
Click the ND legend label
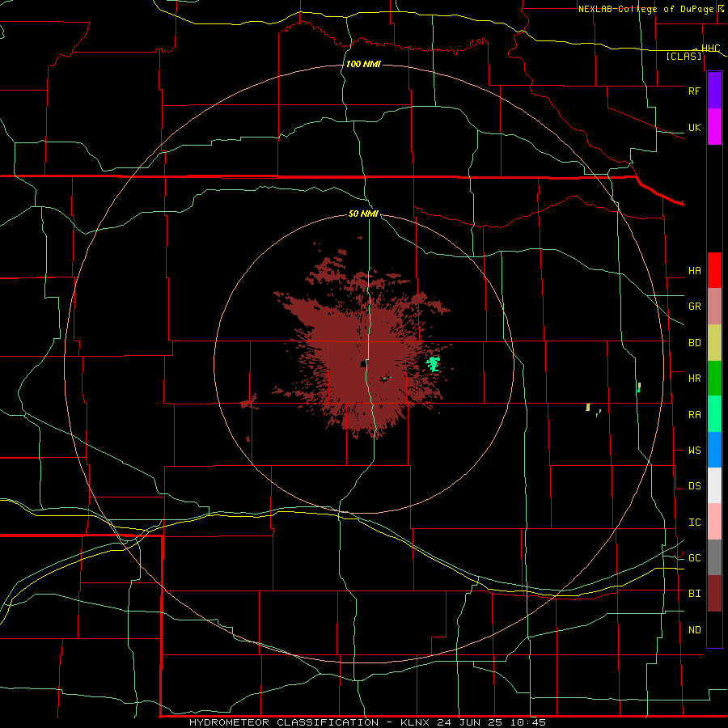[x=695, y=630]
